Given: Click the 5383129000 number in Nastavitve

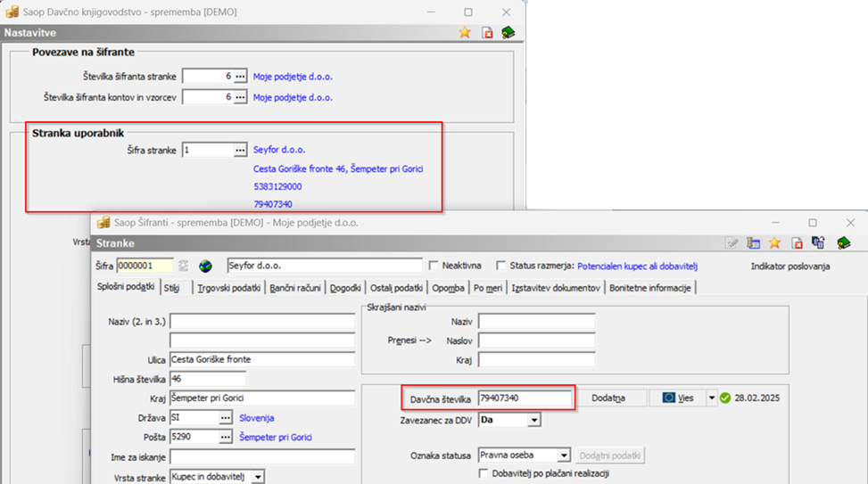Looking at the screenshot, I should pyautogui.click(x=277, y=187).
